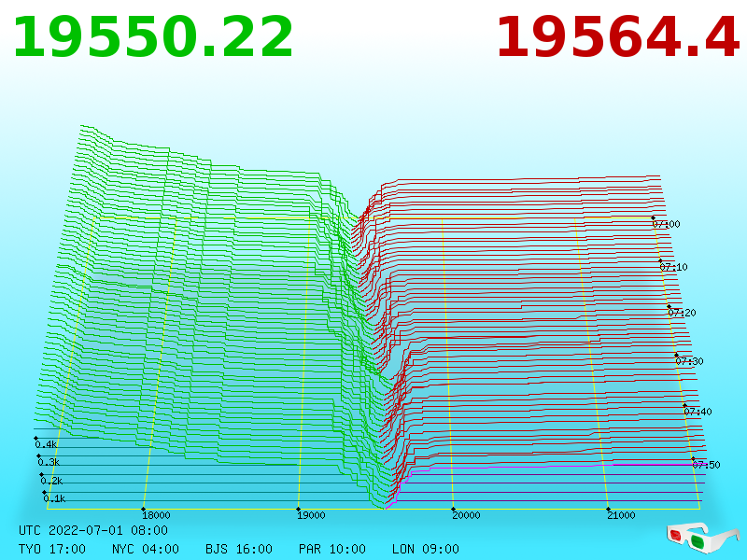
Task: Click the 0.2k depth axis label
Action: pyautogui.click(x=52, y=481)
